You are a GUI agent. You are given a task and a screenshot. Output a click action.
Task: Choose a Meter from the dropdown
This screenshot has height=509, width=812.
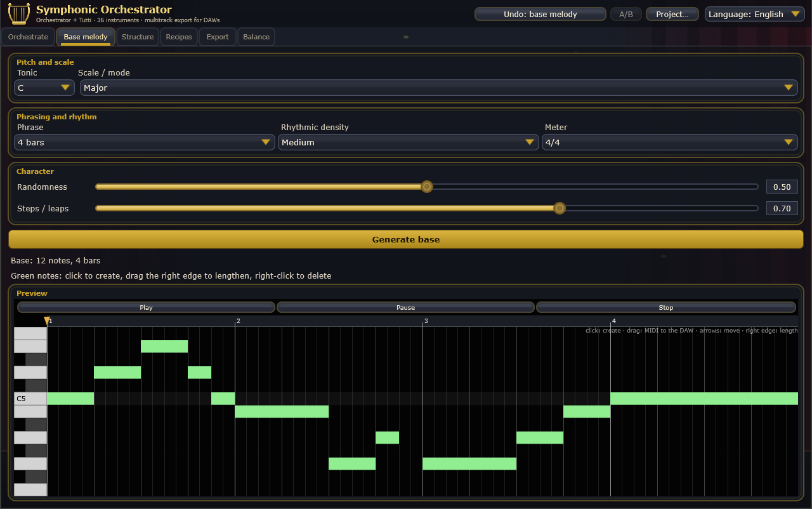click(670, 143)
